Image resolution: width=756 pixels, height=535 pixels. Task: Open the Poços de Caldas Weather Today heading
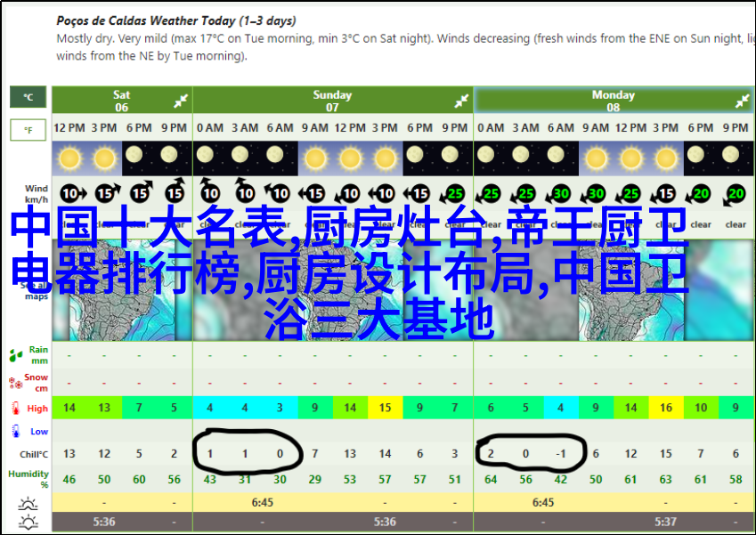click(176, 20)
